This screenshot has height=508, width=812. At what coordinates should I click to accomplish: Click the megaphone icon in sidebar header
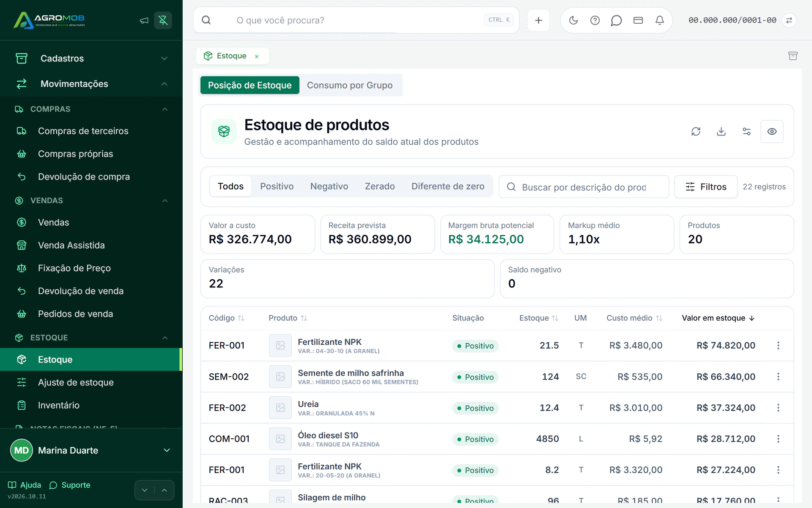pos(144,20)
